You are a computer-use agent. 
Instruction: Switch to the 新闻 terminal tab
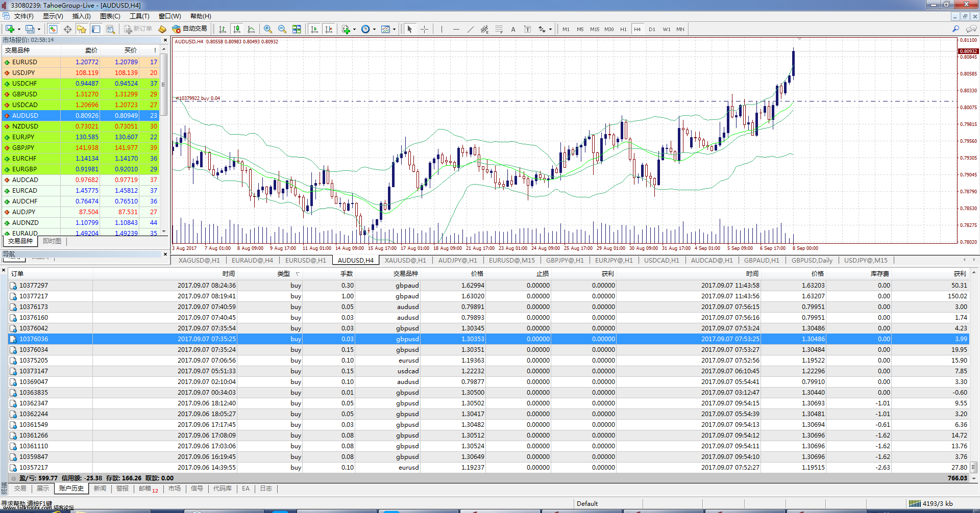click(100, 489)
